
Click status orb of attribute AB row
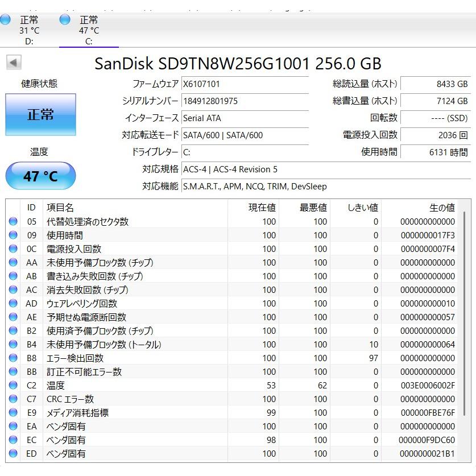click(x=13, y=276)
